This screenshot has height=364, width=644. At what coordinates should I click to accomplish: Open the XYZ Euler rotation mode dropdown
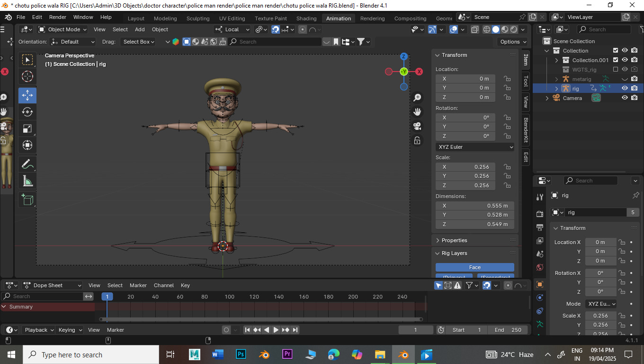tap(475, 147)
